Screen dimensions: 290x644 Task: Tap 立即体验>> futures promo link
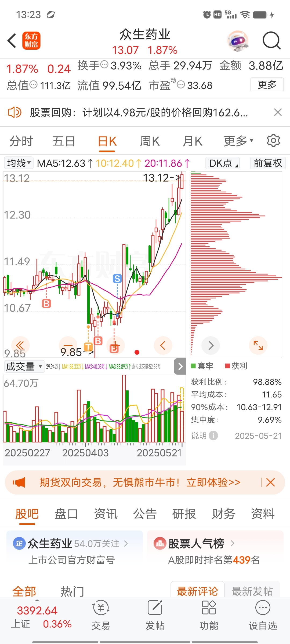[x=214, y=482]
